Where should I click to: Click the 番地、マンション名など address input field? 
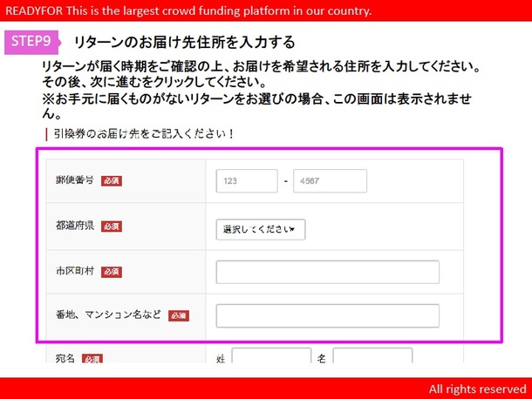327,315
